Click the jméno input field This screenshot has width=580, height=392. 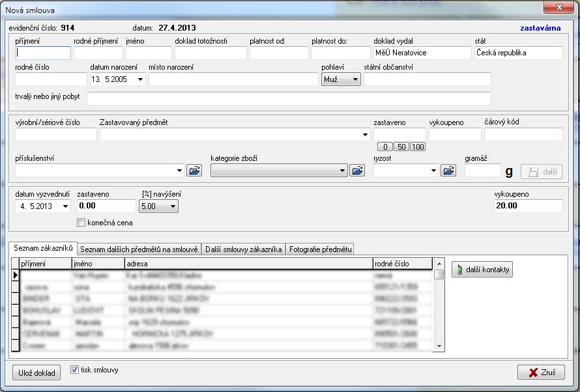[x=149, y=53]
